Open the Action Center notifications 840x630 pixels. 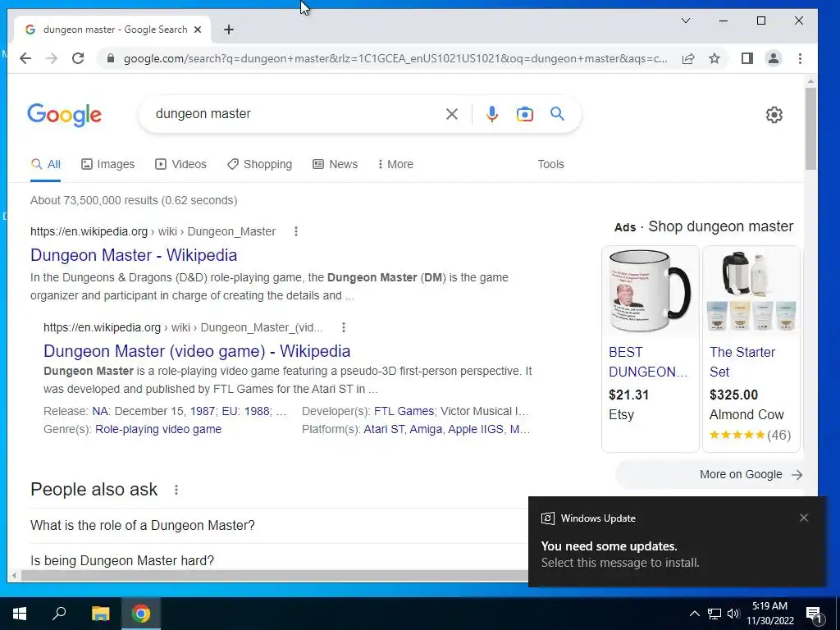pos(815,614)
